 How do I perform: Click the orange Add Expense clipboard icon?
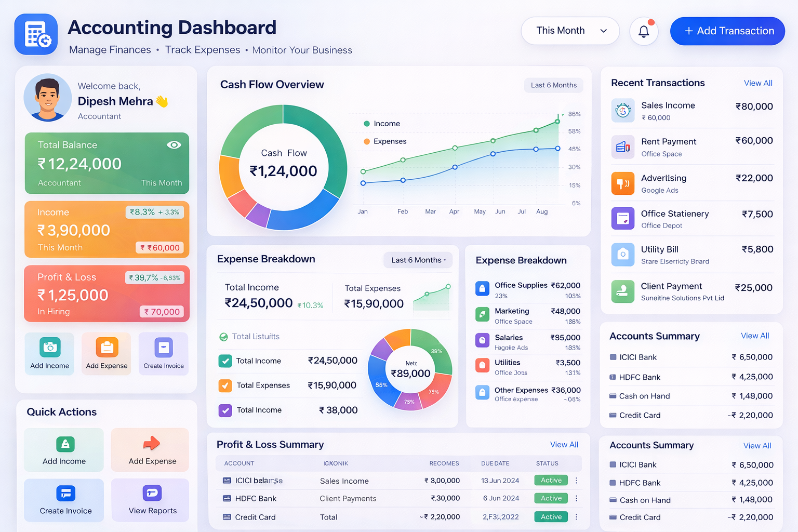[x=107, y=347]
